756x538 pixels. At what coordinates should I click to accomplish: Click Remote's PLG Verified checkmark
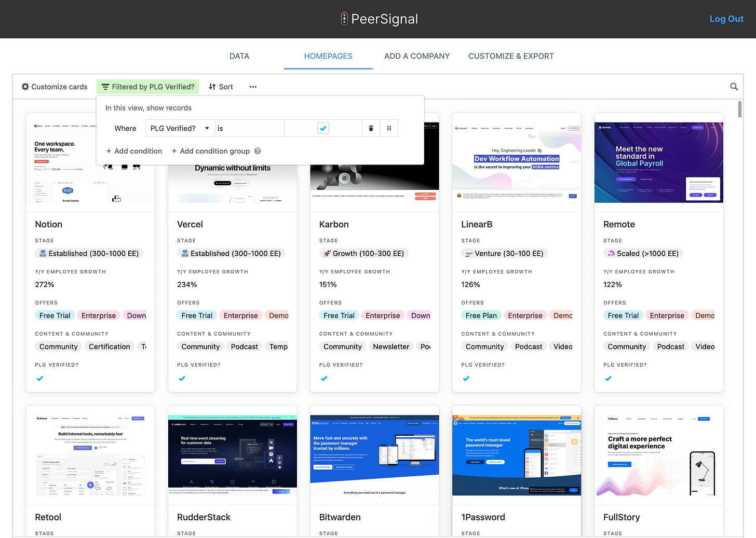click(608, 379)
